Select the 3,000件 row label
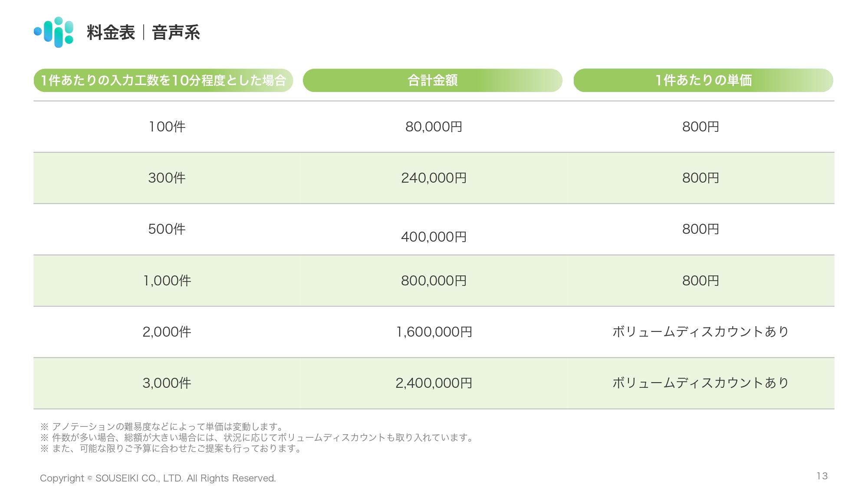This screenshot has height=488, width=868. pos(167,383)
